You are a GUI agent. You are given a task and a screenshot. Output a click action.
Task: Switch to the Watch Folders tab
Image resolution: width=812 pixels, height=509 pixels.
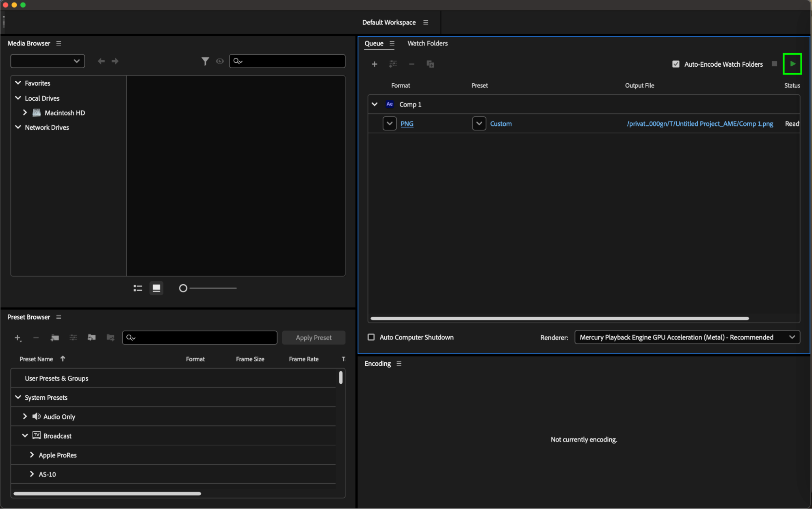point(427,43)
